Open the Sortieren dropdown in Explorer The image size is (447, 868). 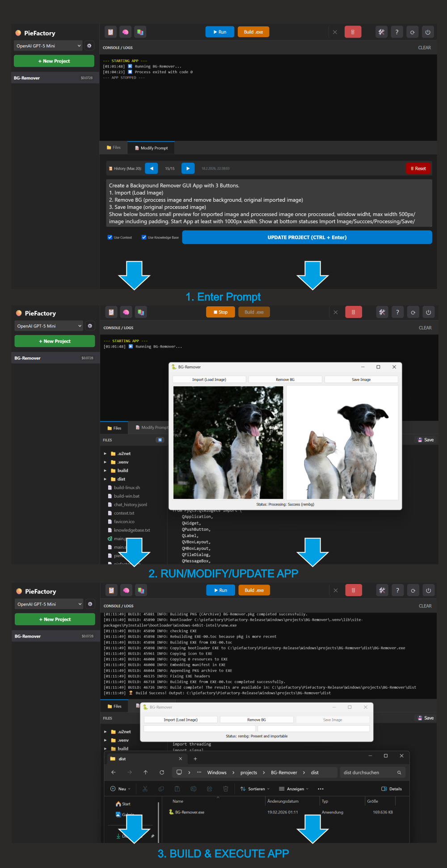coord(255,789)
